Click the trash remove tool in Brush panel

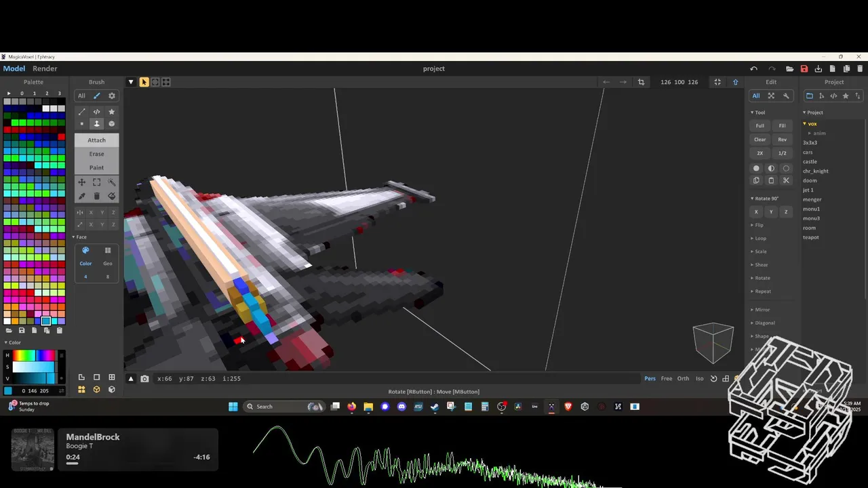coord(96,196)
